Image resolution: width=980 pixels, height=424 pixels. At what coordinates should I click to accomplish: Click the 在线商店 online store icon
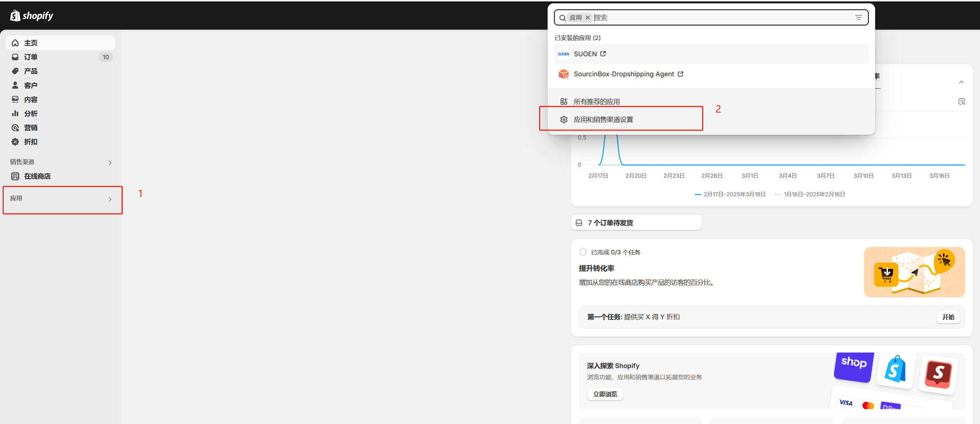point(15,176)
